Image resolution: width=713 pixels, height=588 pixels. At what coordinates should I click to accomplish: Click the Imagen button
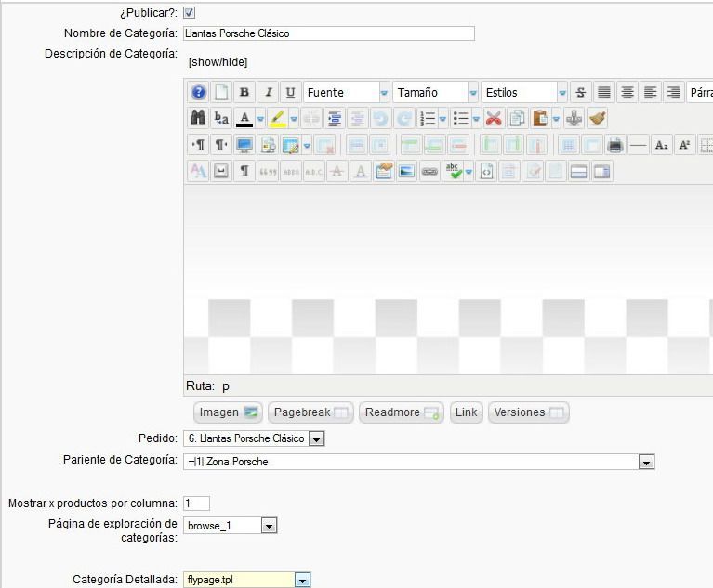tap(228, 412)
